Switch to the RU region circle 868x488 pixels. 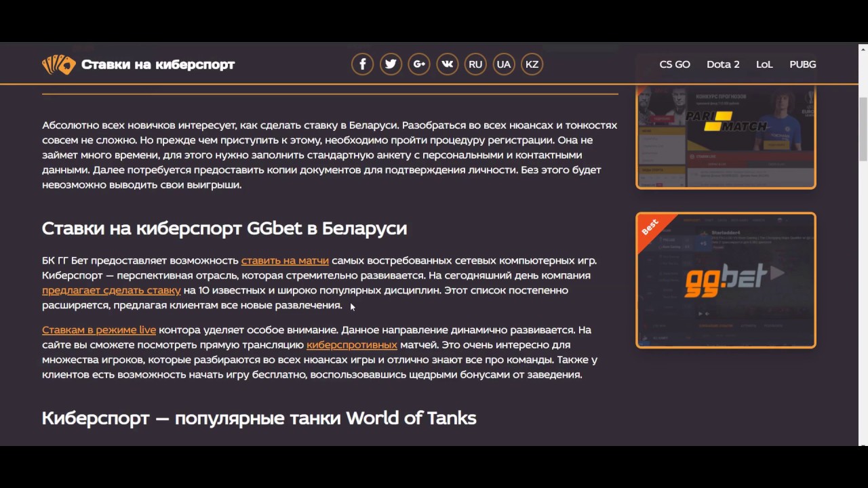point(475,64)
